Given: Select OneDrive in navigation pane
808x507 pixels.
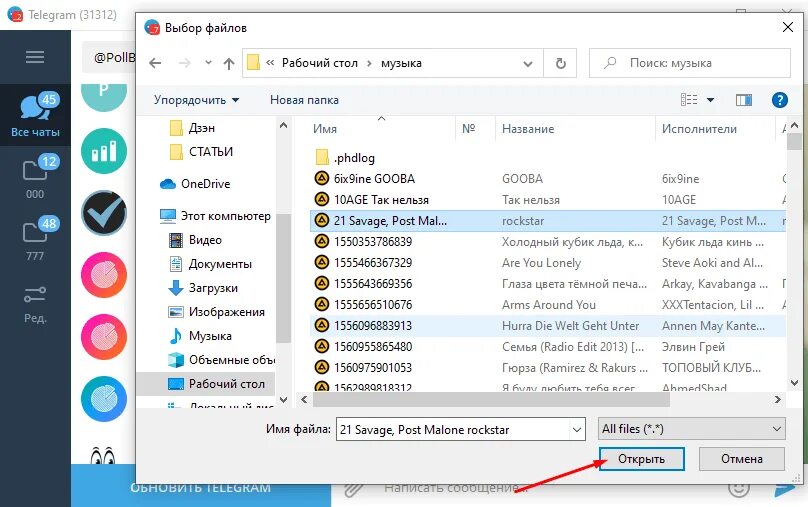Looking at the screenshot, I should click(x=195, y=184).
